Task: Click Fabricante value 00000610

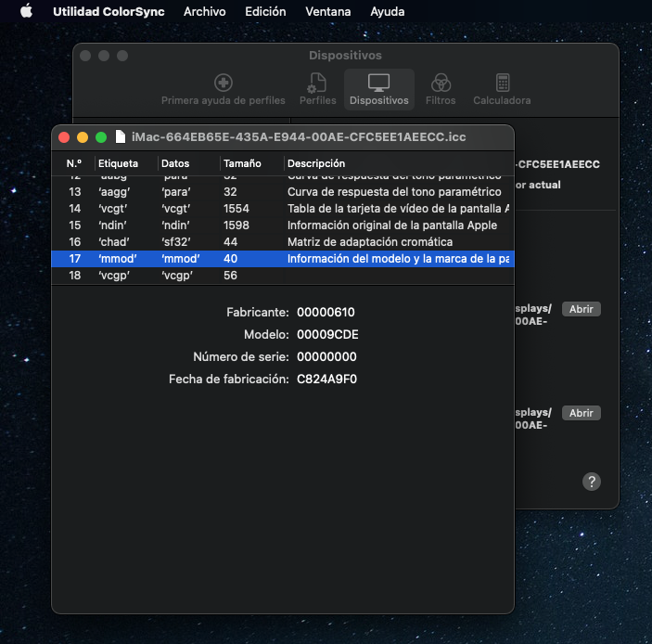Action: pos(326,312)
